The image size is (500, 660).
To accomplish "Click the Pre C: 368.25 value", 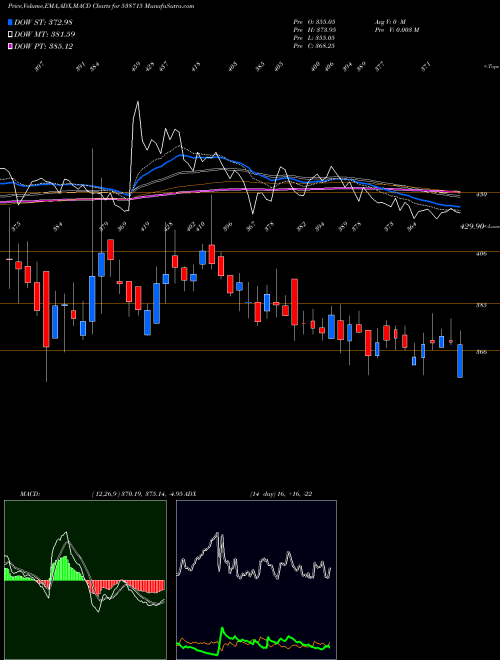I will (x=314, y=46).
